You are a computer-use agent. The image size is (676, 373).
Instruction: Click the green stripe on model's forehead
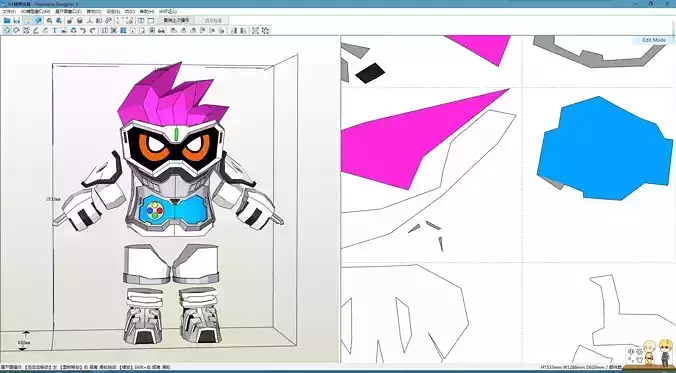point(175,134)
